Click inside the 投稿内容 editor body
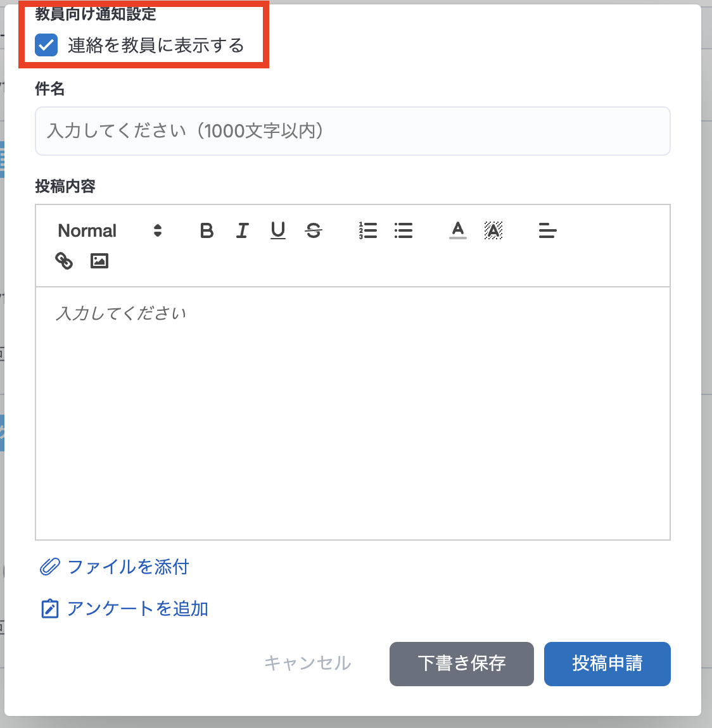The height and width of the screenshot is (728, 712). [x=353, y=413]
